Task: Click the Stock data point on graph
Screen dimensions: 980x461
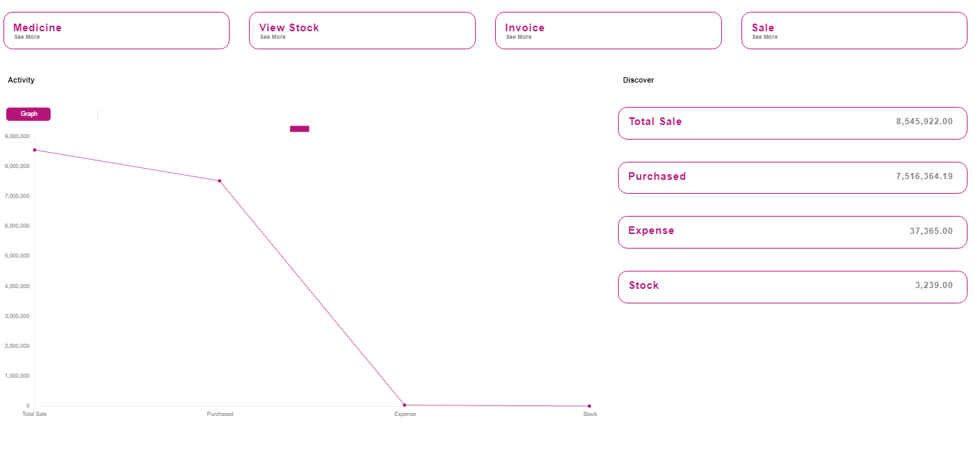Action: 590,406
